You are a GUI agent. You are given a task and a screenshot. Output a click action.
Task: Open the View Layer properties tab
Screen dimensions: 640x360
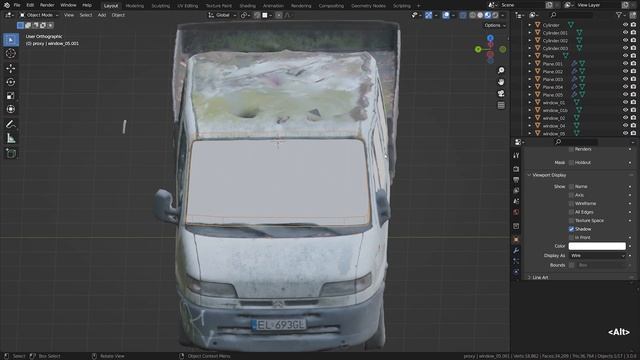(x=516, y=191)
